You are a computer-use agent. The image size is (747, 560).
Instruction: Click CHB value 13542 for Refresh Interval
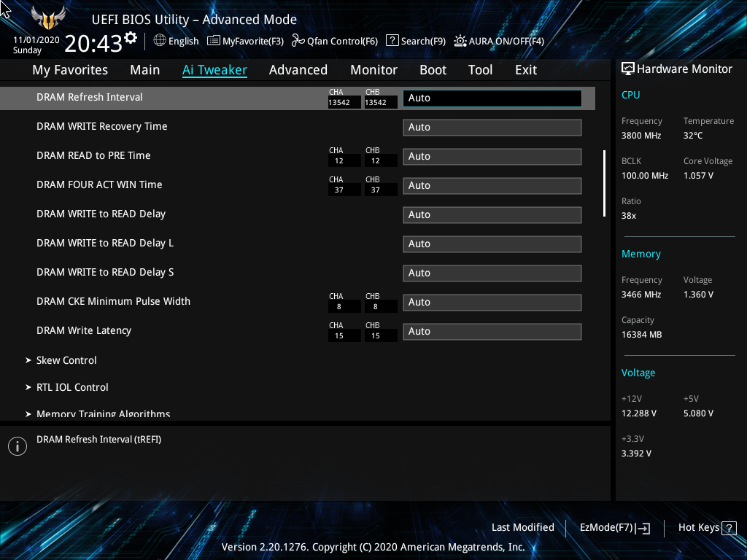tap(381, 102)
